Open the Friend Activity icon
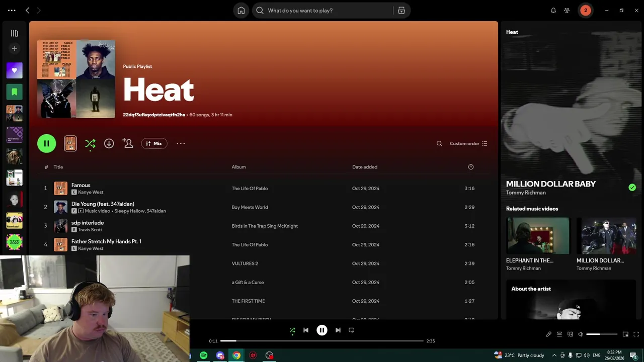This screenshot has height=362, width=644. (567, 11)
